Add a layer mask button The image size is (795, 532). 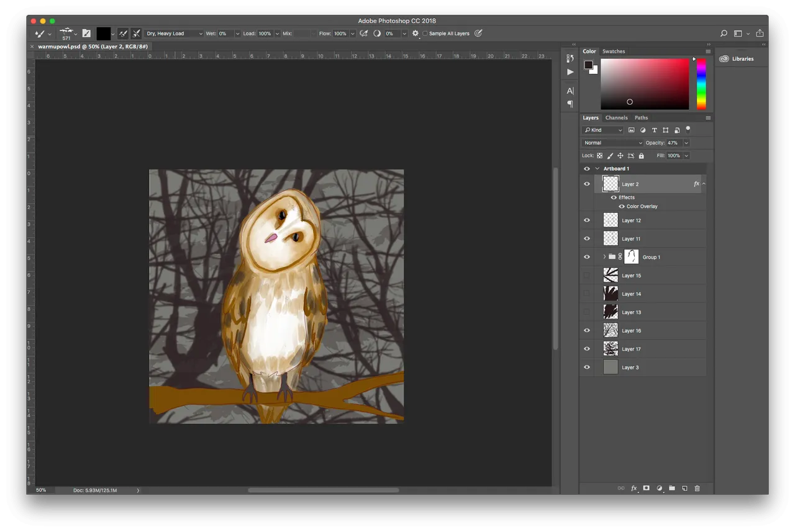pos(646,489)
